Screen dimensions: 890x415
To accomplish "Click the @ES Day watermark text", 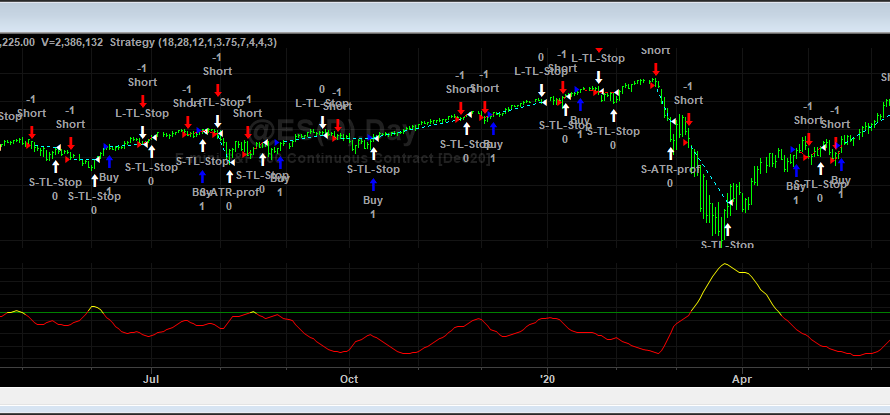I will click(330, 128).
